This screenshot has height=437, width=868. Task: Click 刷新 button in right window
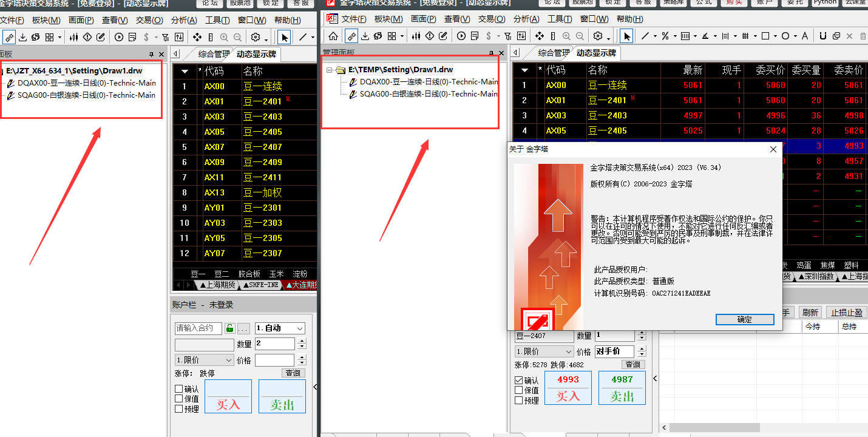pos(810,313)
